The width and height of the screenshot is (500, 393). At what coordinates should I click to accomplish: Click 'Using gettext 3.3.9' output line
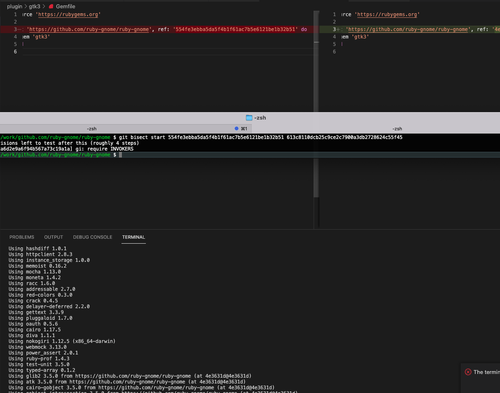coord(36,312)
